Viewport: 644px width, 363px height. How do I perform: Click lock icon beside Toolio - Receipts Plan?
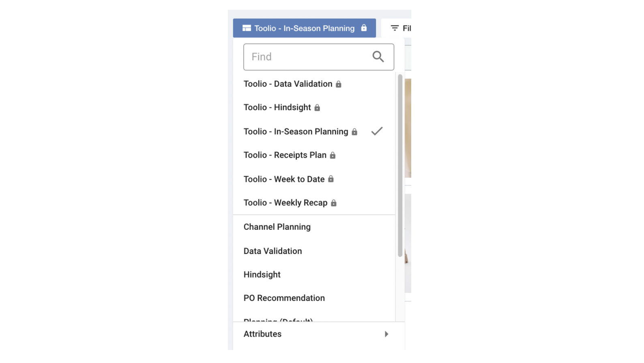pos(333,156)
